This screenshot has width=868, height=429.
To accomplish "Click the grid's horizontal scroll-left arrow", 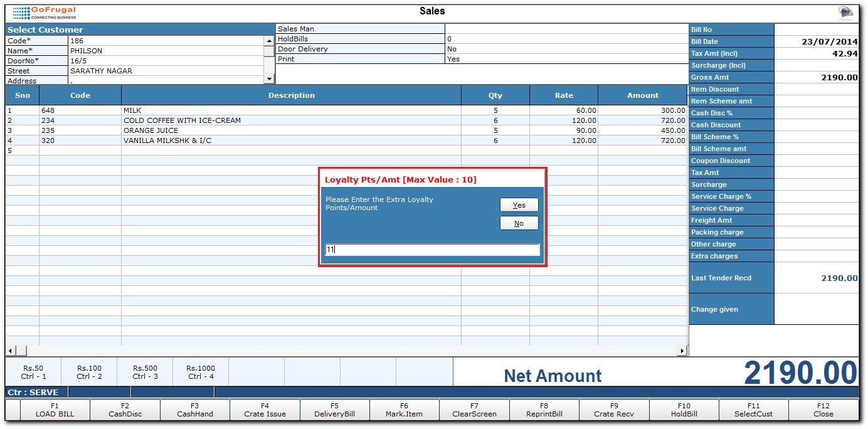I will pyautogui.click(x=10, y=351).
